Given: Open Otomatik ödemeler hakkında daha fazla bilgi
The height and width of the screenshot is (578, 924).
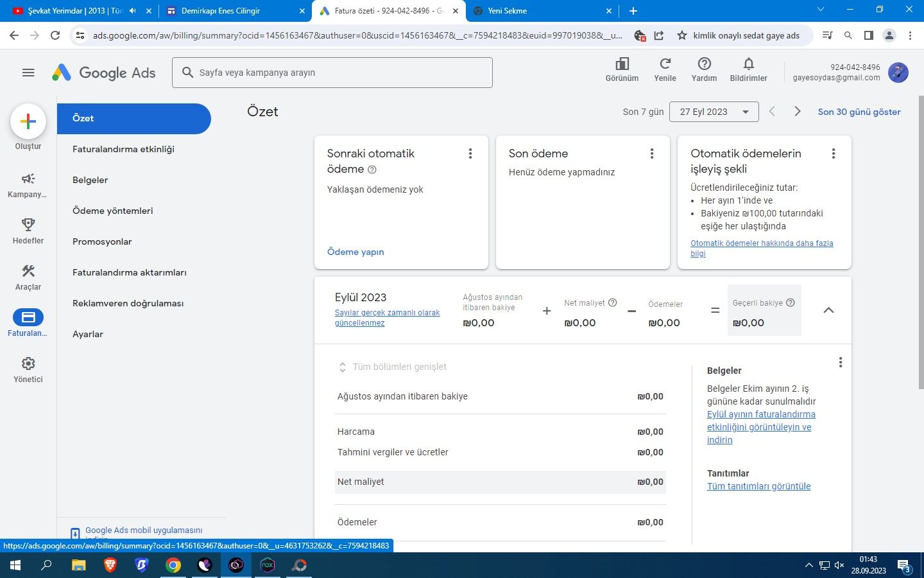Looking at the screenshot, I should click(x=762, y=248).
